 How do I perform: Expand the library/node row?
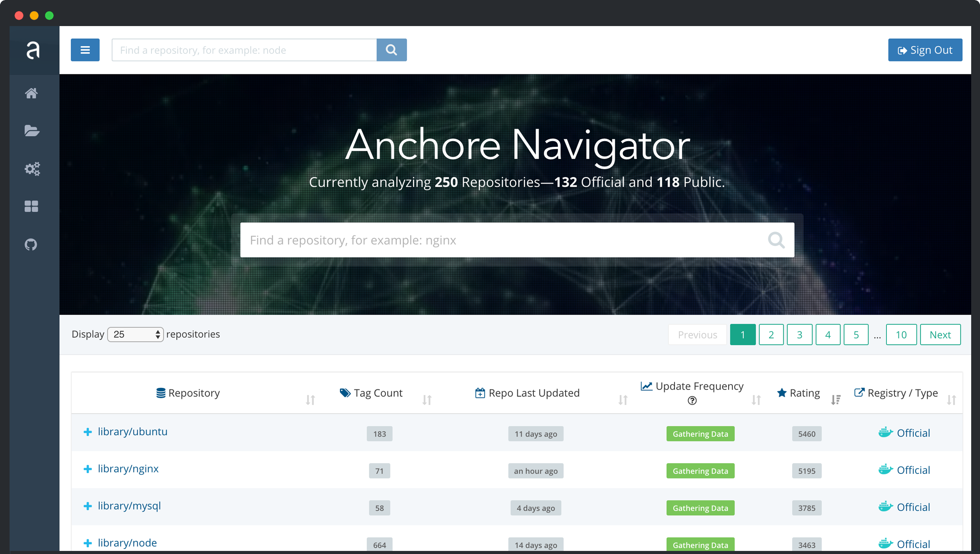click(x=88, y=543)
